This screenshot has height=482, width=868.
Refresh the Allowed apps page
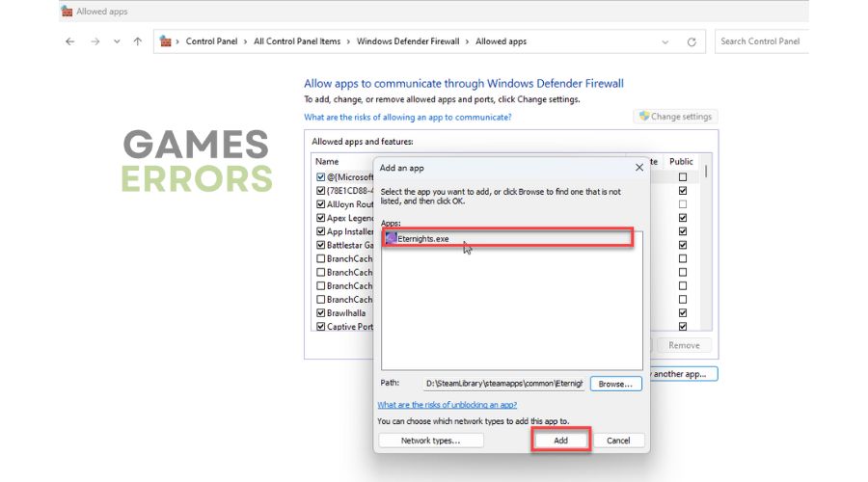pos(692,42)
